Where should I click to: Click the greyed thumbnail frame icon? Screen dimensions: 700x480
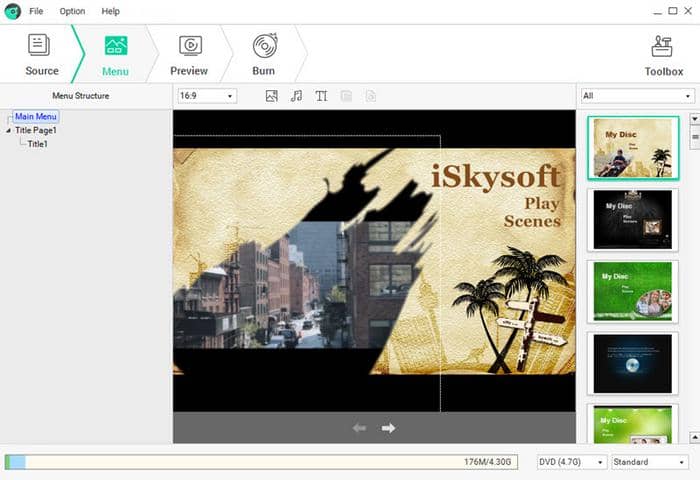346,96
